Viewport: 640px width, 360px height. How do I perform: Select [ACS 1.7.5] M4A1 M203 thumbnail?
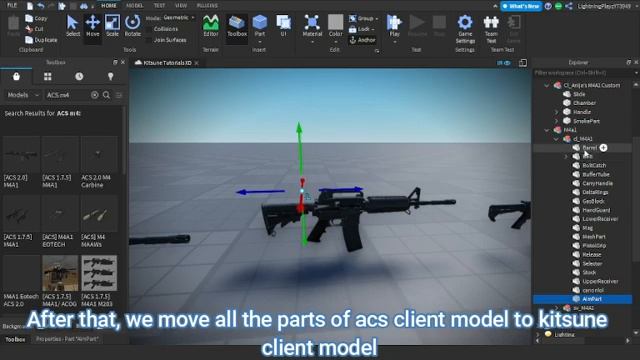point(99,273)
